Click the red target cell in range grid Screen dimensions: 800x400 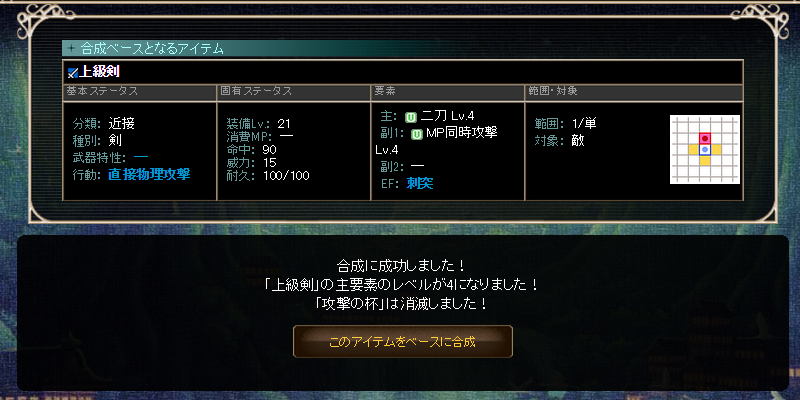[705, 138]
